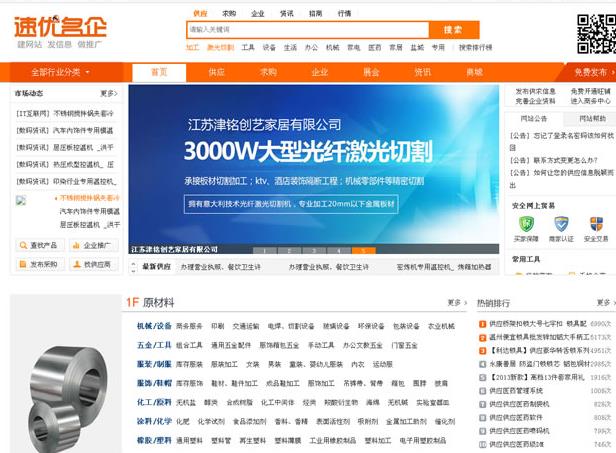Click rank 2 badge in 热销排行 list

482,337
